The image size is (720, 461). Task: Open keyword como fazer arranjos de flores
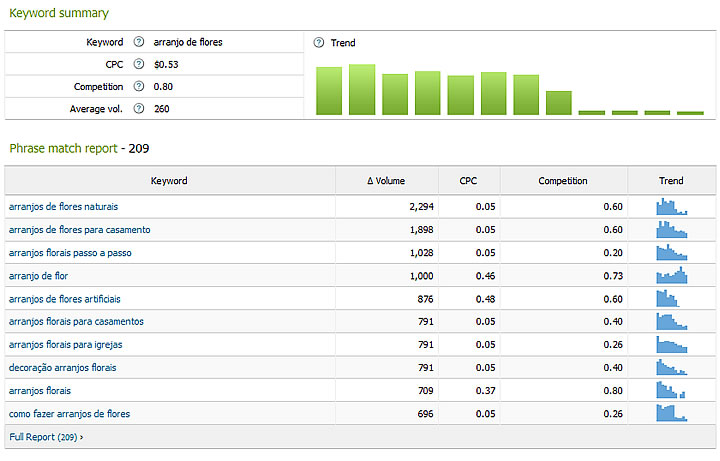(69, 414)
